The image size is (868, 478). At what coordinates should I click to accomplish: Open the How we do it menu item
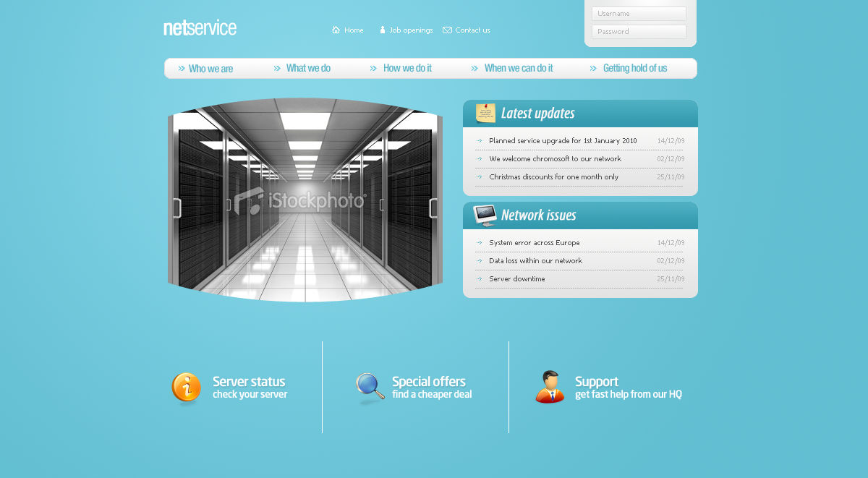(407, 68)
